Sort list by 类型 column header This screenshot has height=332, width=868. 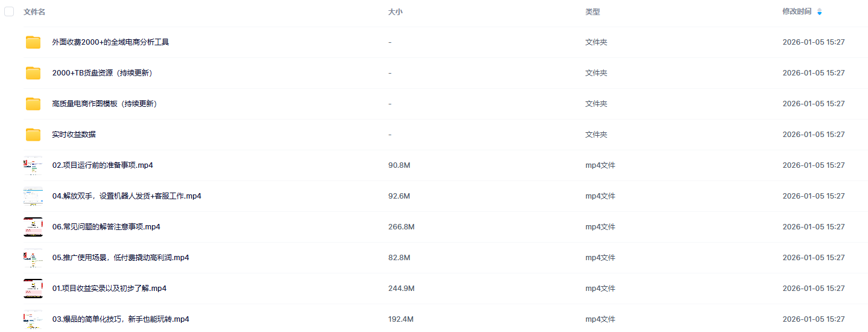coord(592,11)
